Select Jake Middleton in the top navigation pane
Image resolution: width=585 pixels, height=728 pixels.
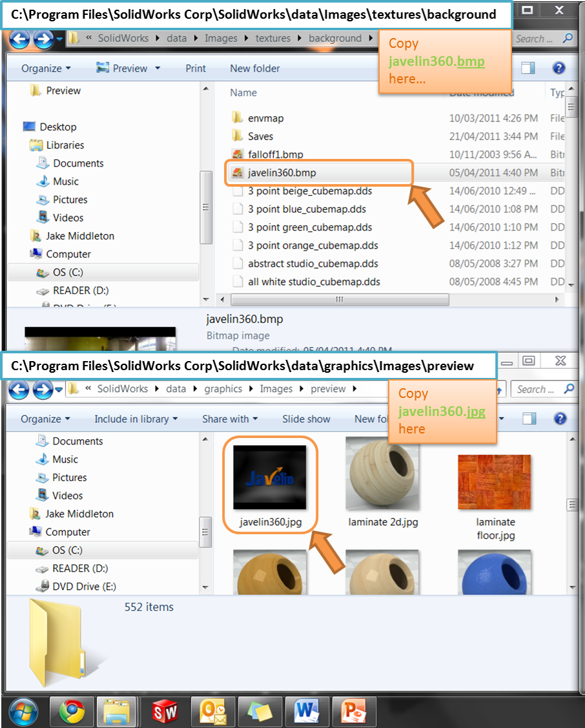pos(72,236)
